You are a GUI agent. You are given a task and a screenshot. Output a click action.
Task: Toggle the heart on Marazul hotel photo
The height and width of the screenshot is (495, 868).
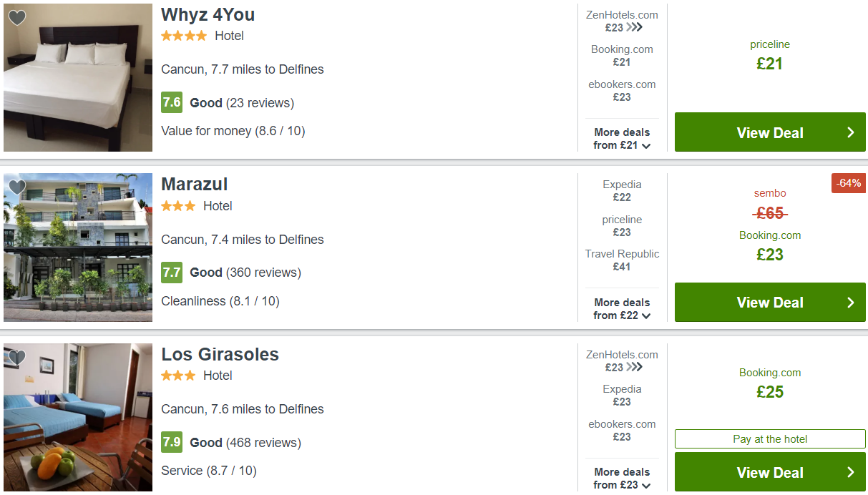pyautogui.click(x=17, y=187)
